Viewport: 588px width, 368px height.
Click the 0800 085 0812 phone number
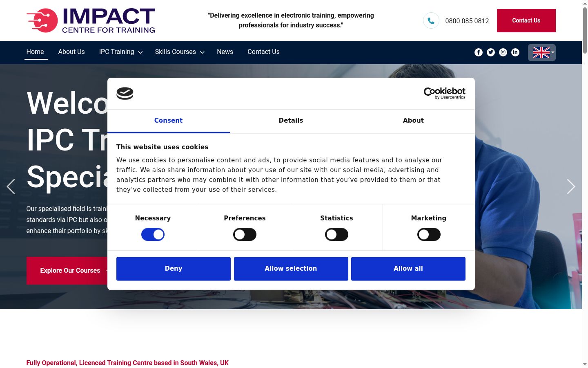pyautogui.click(x=467, y=21)
